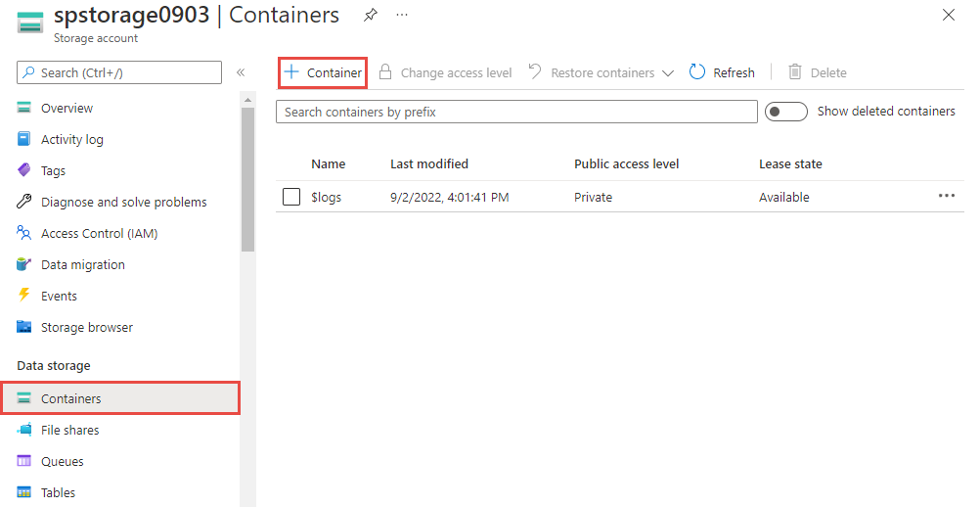The width and height of the screenshot is (980, 507).
Task: Open the $logs row context menu
Action: [x=946, y=196]
